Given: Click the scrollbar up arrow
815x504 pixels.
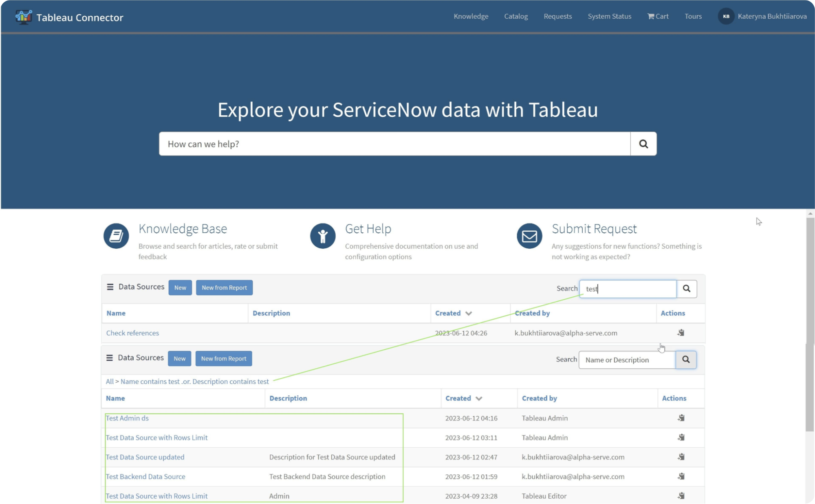Looking at the screenshot, I should tap(810, 214).
